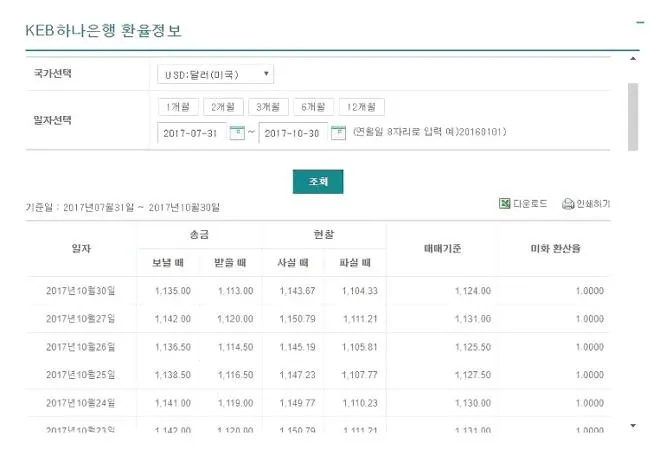Click the value 1,149.77 in October 24 row
The image size is (666, 456).
(297, 403)
